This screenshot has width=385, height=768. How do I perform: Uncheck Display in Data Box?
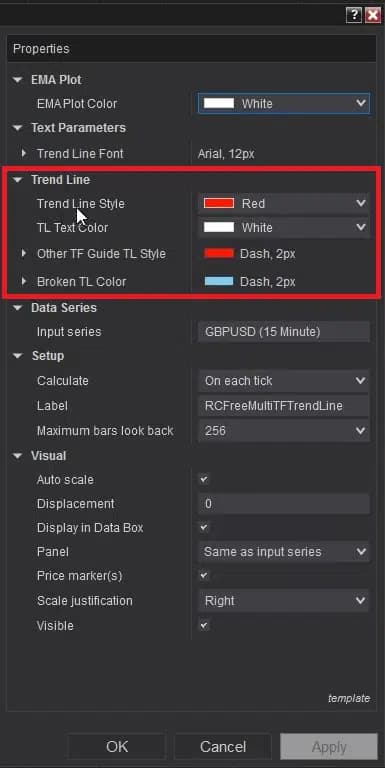pyautogui.click(x=204, y=528)
